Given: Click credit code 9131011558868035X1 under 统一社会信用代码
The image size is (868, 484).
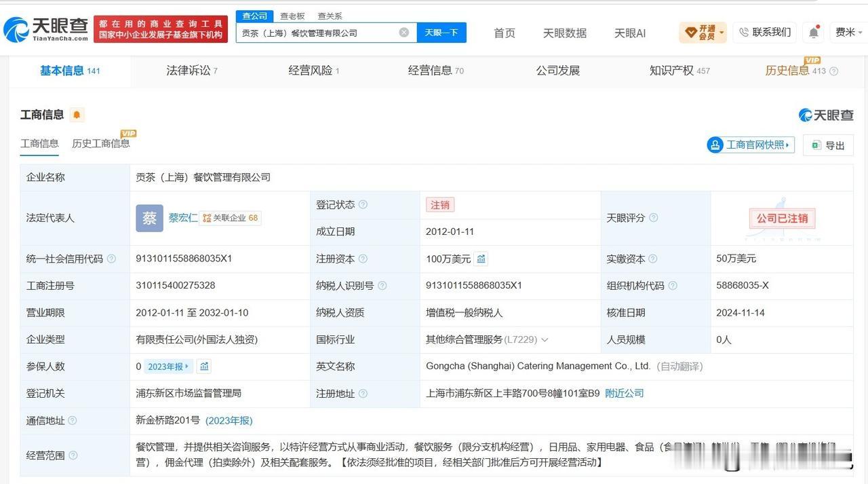Looking at the screenshot, I should [x=184, y=259].
